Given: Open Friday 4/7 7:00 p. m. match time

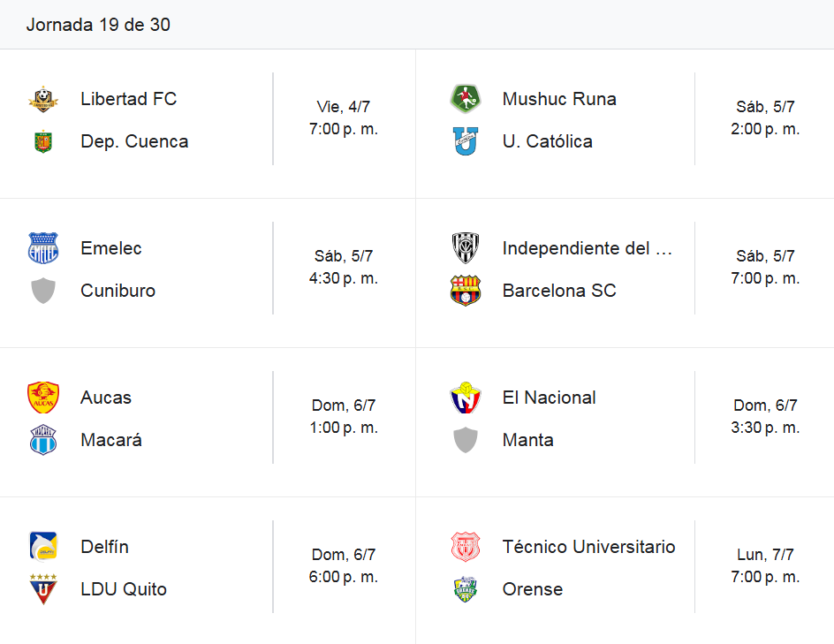Looking at the screenshot, I should [x=344, y=118].
